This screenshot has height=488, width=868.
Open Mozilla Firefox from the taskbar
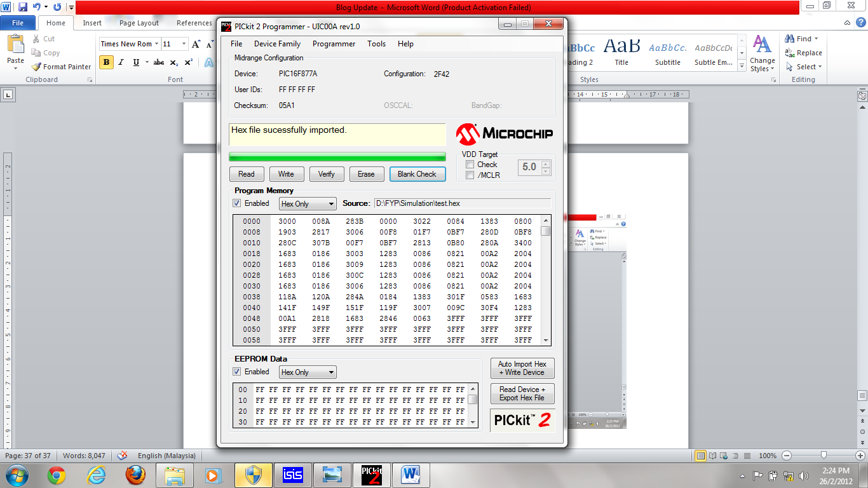[135, 475]
